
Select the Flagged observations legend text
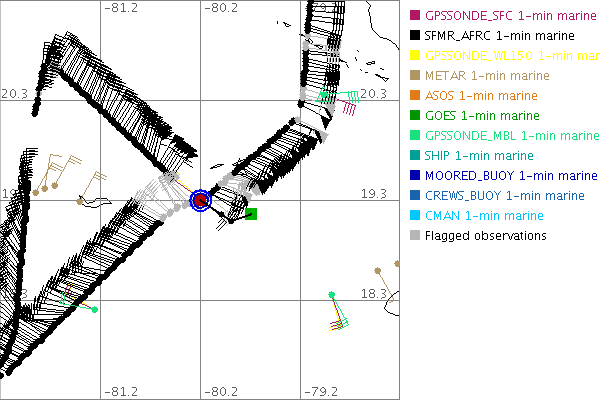485,236
